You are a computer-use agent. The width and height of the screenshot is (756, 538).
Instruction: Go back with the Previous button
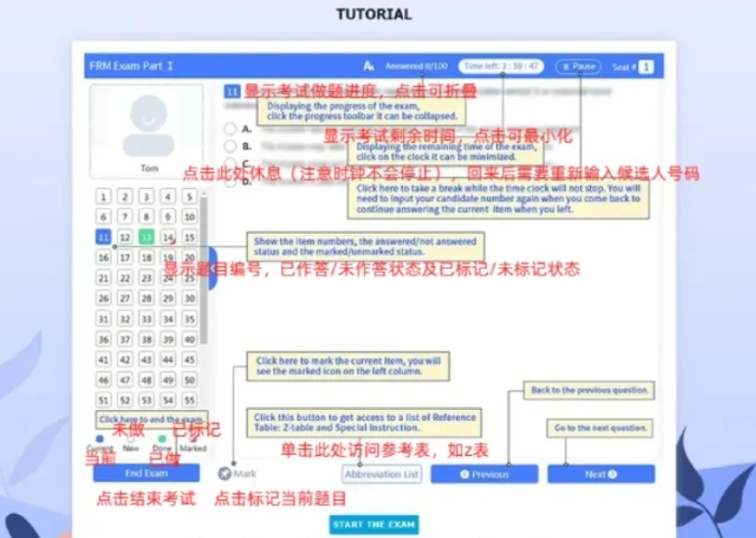484,474
